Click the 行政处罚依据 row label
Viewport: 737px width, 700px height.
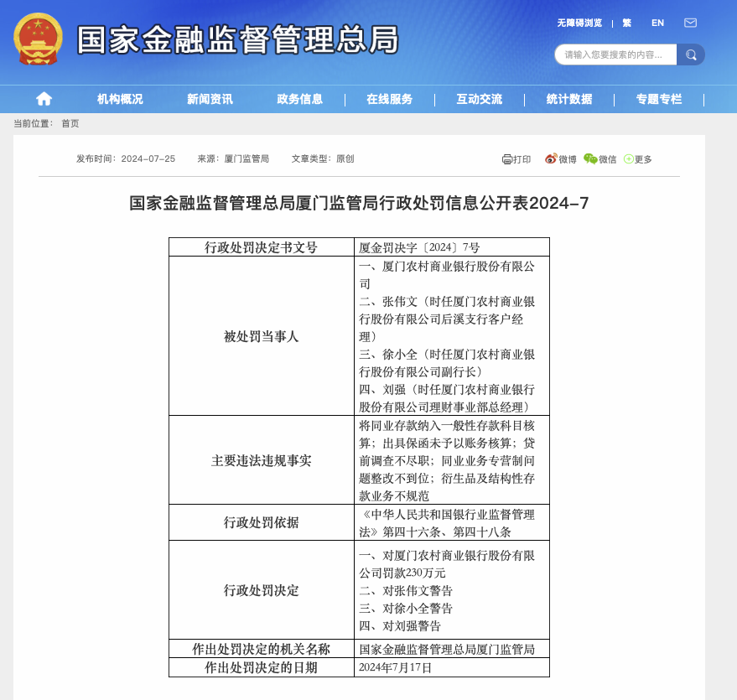[261, 522]
